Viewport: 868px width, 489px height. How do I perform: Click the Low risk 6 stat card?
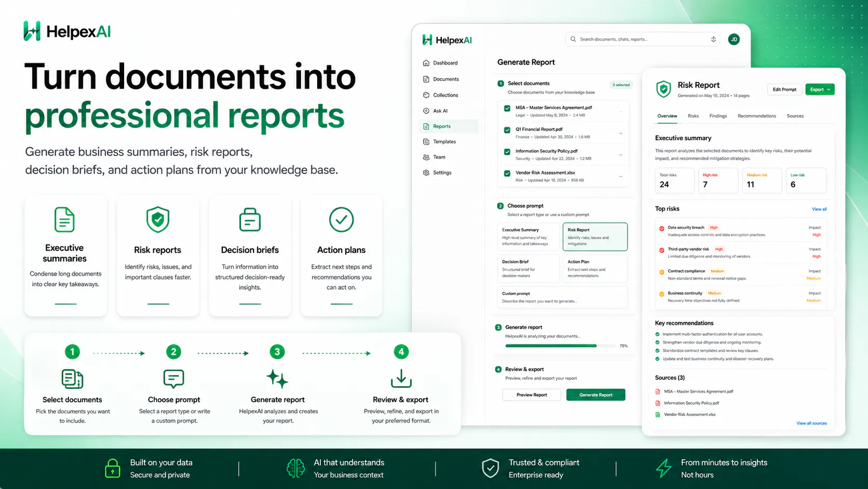click(x=806, y=180)
